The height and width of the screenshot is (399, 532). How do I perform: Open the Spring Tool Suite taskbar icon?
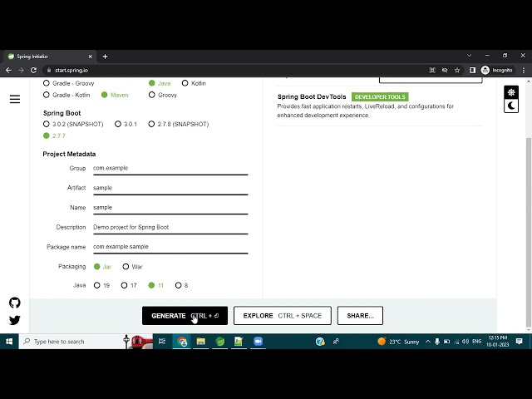pos(219,342)
